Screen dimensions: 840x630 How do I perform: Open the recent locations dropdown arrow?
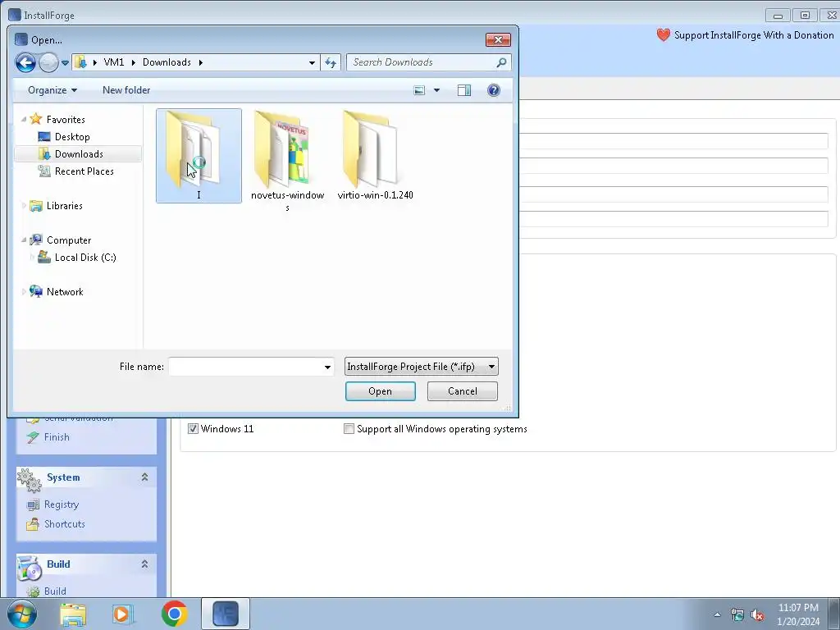click(65, 62)
